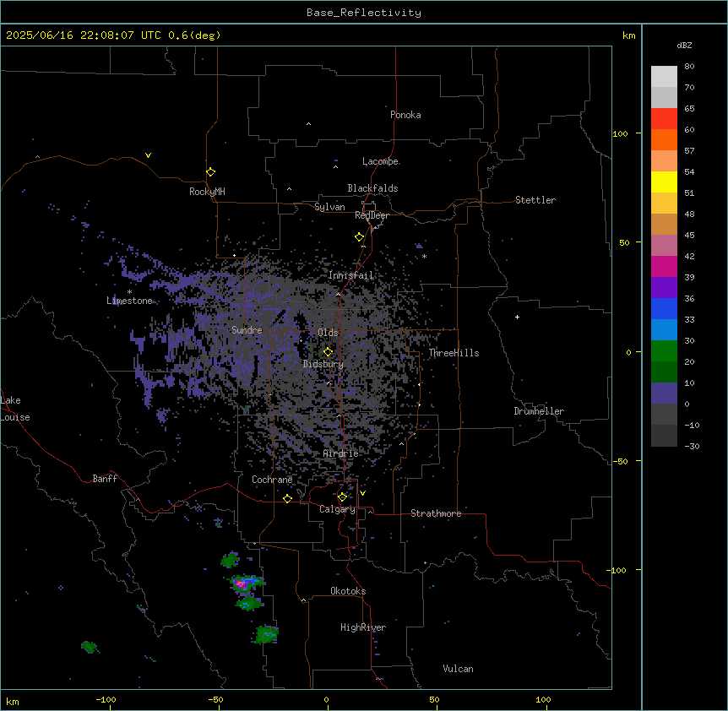Viewport: 728px width, 711px height.
Task: Select the yellow diamond marker between Olds and Didsbury
Action: pyautogui.click(x=328, y=352)
